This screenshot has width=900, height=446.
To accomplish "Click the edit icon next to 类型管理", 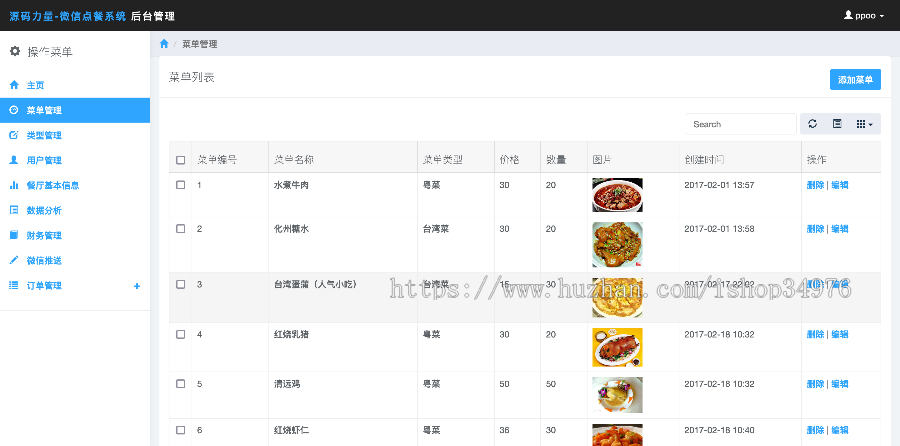I will 14,135.
